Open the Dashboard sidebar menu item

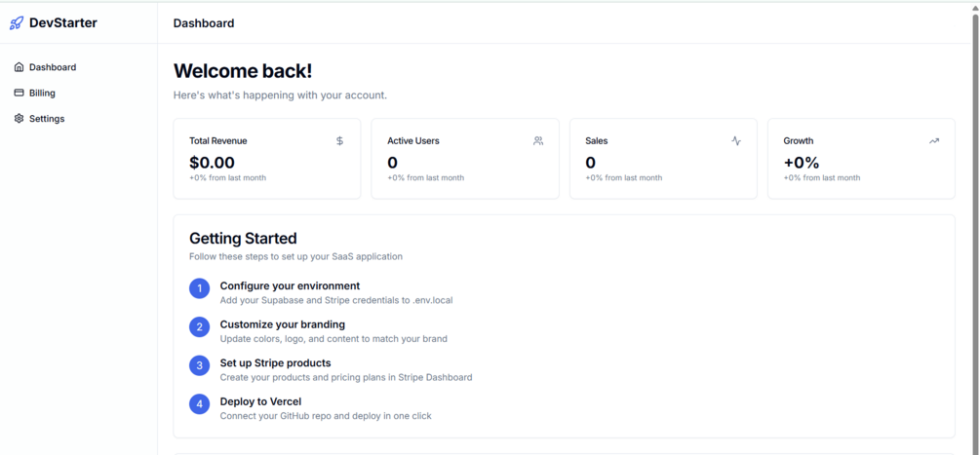[79, 67]
